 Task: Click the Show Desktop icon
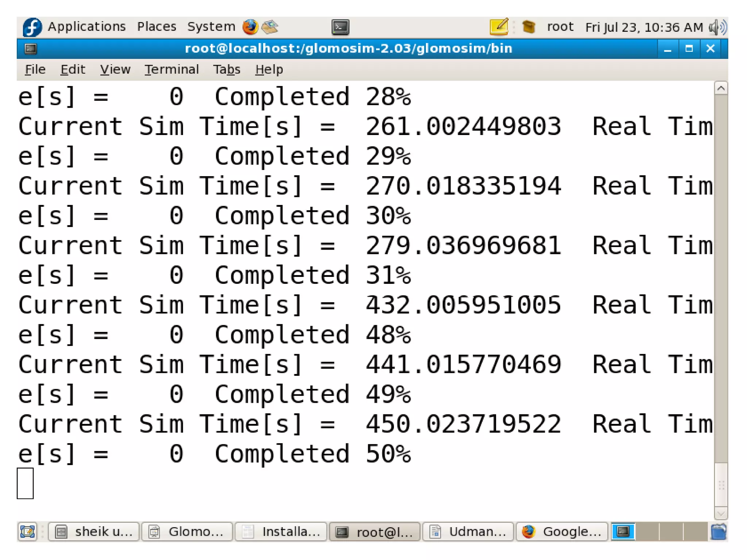click(x=27, y=532)
